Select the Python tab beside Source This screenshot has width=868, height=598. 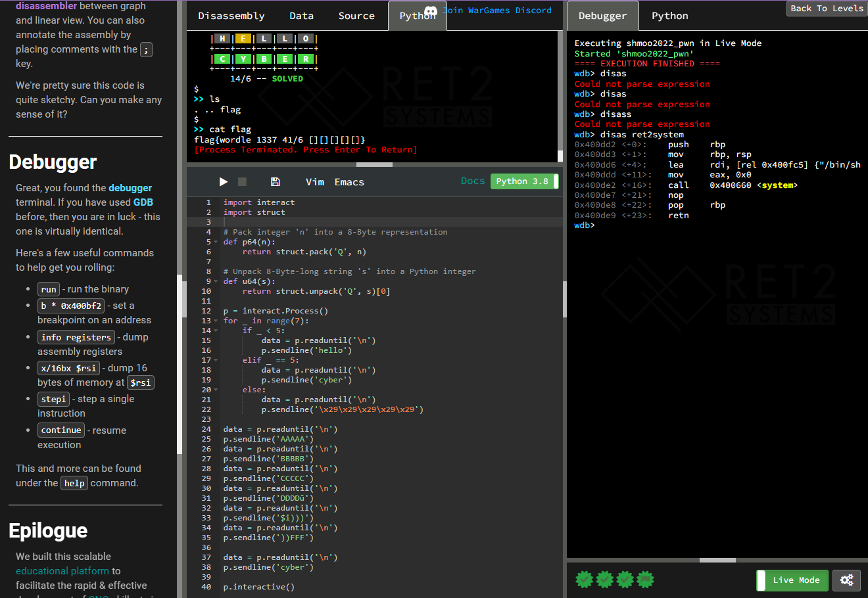point(418,16)
